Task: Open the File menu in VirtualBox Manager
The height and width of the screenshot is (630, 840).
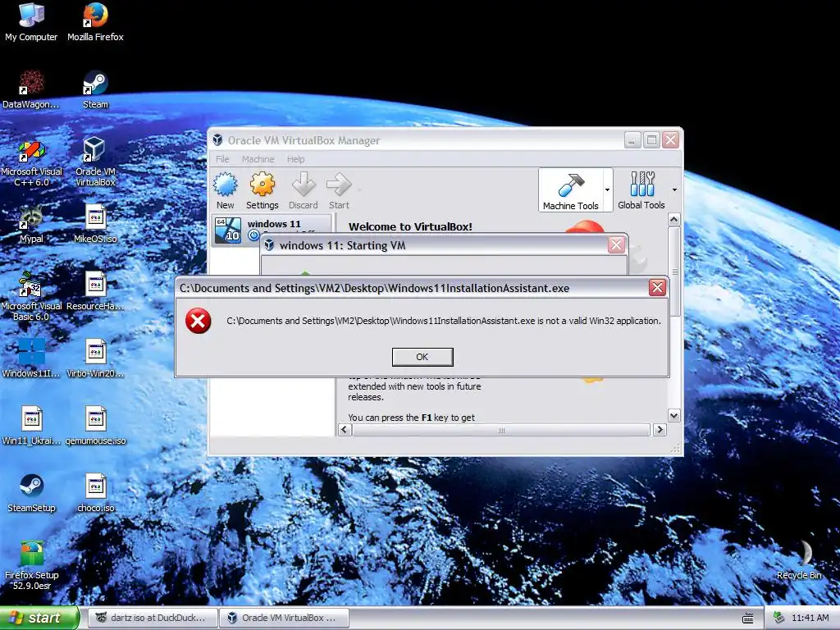Action: 222,159
